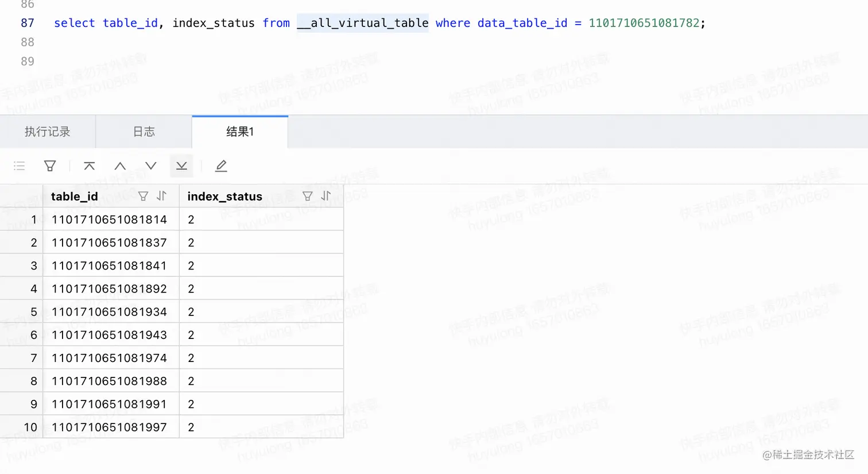868x474 pixels.
Task: Sort the index_status column
Action: (x=326, y=196)
